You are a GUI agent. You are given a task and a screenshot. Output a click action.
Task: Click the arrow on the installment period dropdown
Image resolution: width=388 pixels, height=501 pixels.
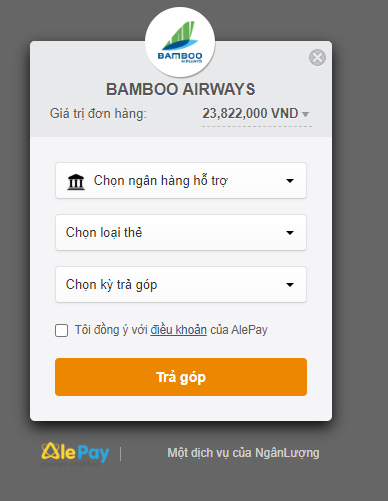[x=290, y=285]
